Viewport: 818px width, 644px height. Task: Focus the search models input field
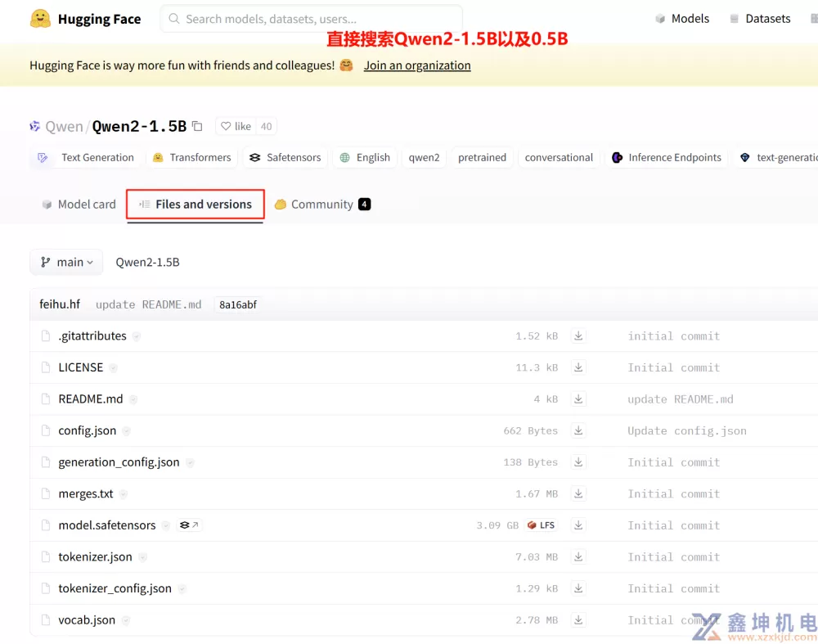point(312,19)
